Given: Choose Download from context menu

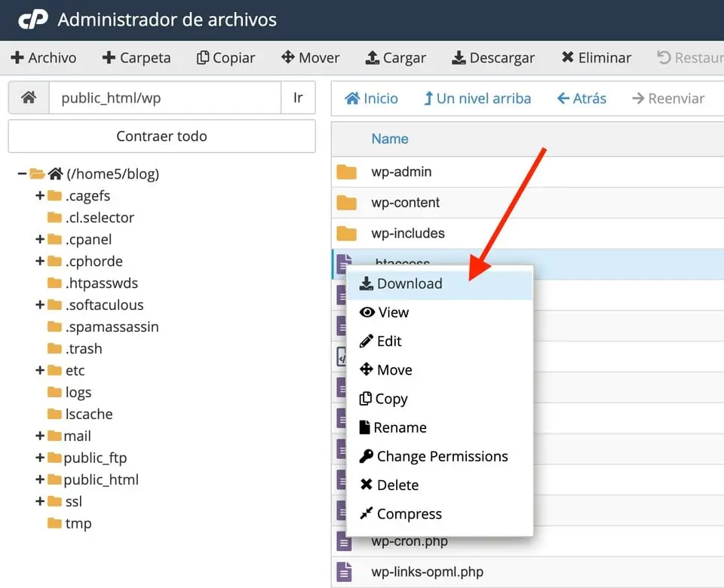Looking at the screenshot, I should [440, 283].
